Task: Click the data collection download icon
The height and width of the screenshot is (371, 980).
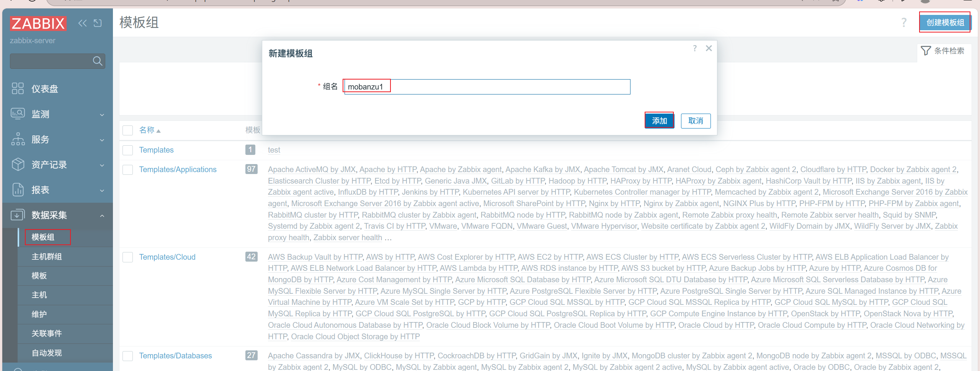Action: 18,215
